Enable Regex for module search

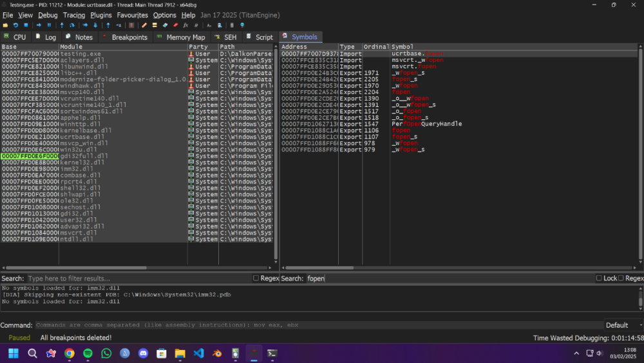pos(256,279)
